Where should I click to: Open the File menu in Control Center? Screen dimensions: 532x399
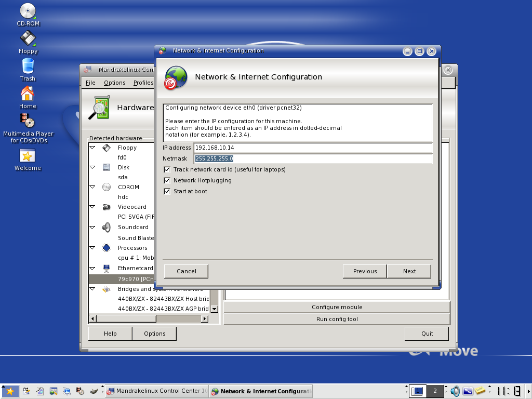[x=90, y=83]
